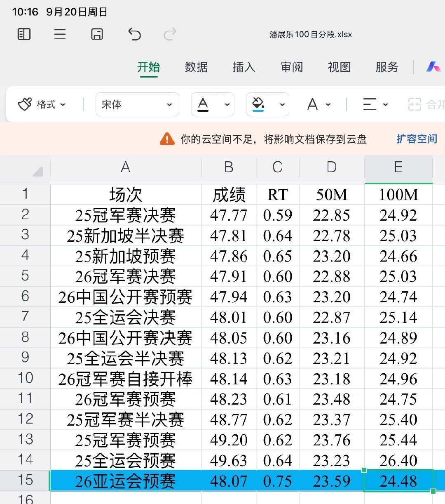Image resolution: width=445 pixels, height=504 pixels.
Task: Select cell 25新加坡预赛
Action: pyautogui.click(x=126, y=256)
